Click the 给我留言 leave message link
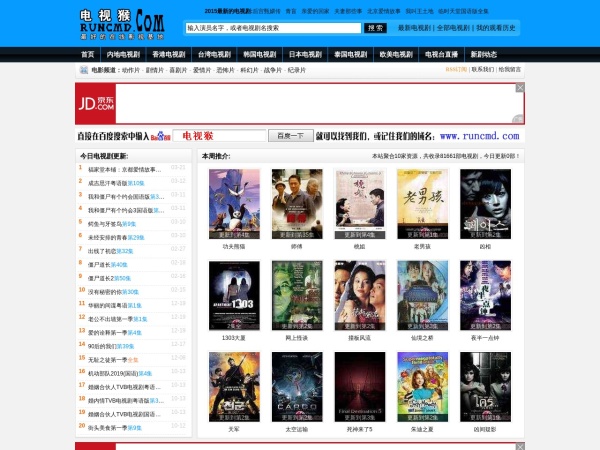 510,69
